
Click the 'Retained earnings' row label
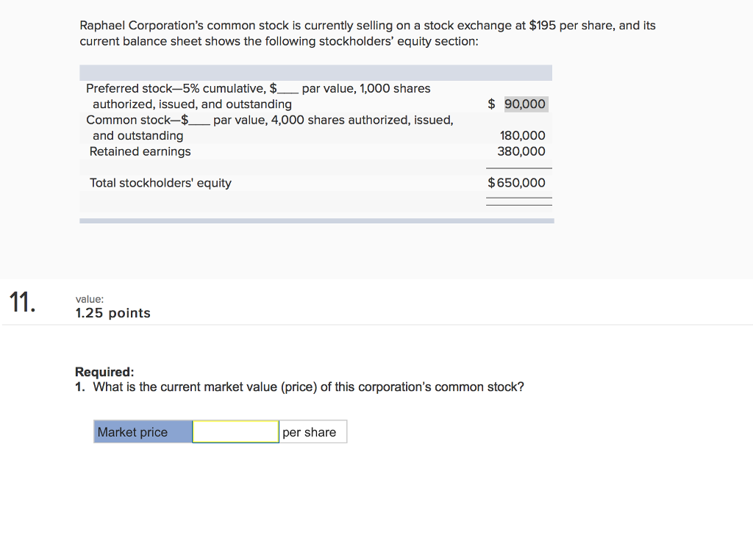140,151
